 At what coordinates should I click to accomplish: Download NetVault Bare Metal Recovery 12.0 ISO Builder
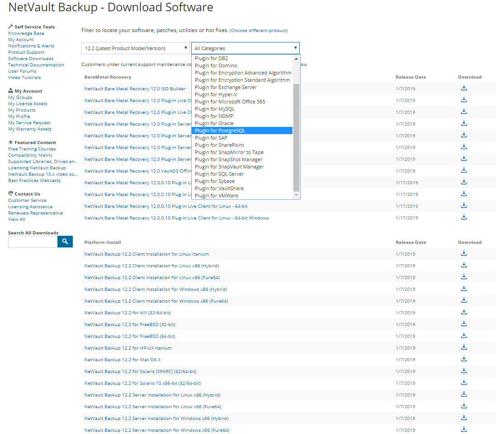coord(464,88)
